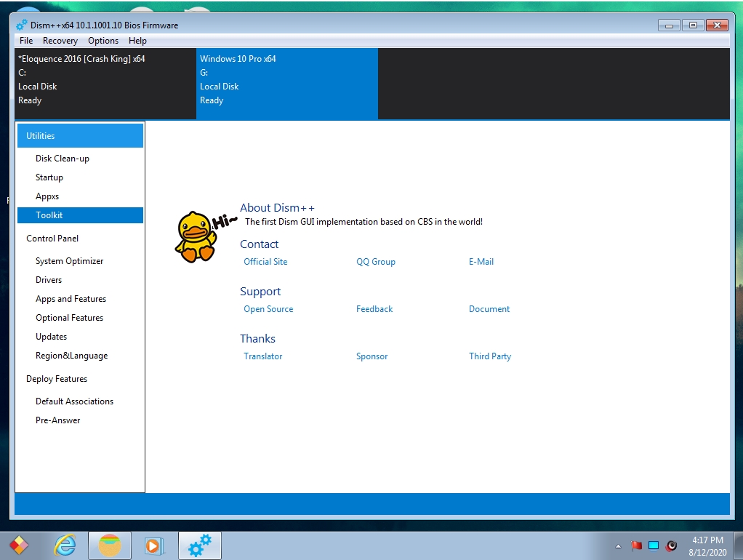
Task: Open System Optimizer
Action: click(x=69, y=261)
